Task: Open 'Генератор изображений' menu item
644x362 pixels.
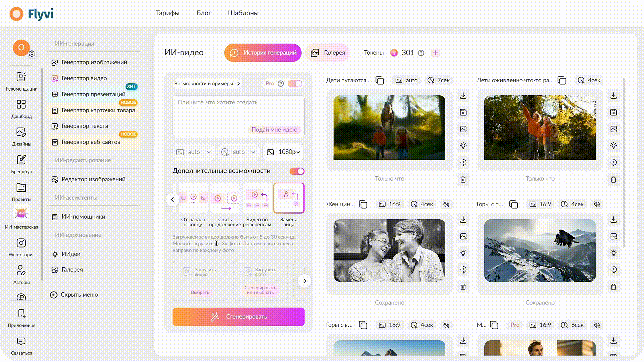Action: point(94,62)
